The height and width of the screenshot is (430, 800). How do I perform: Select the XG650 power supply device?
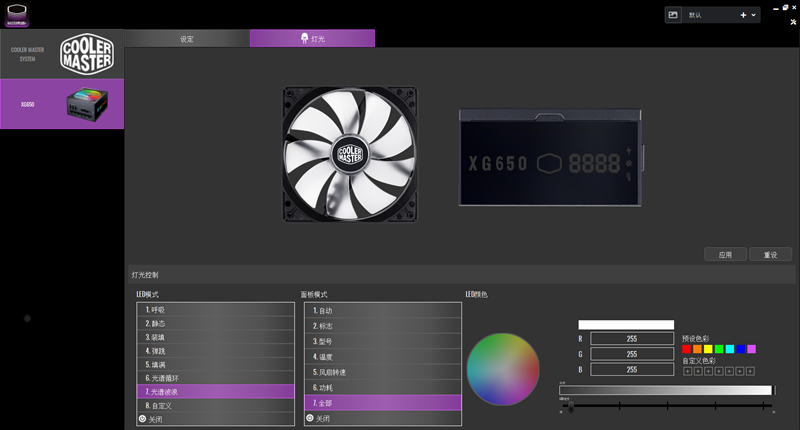coord(62,104)
